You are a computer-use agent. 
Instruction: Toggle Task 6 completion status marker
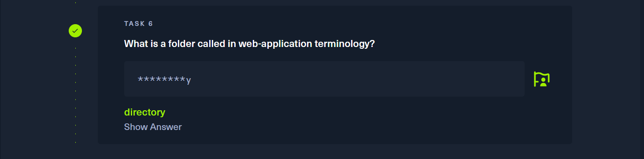75,31
